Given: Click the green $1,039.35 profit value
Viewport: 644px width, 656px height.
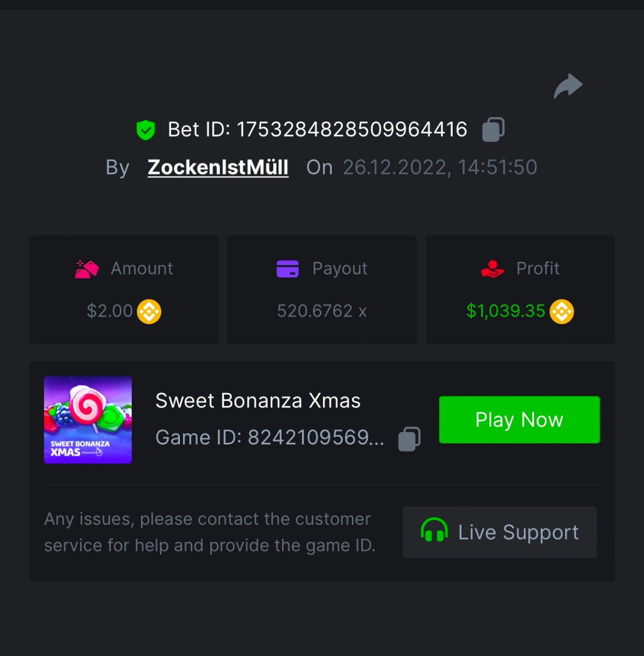Looking at the screenshot, I should pyautogui.click(x=506, y=311).
